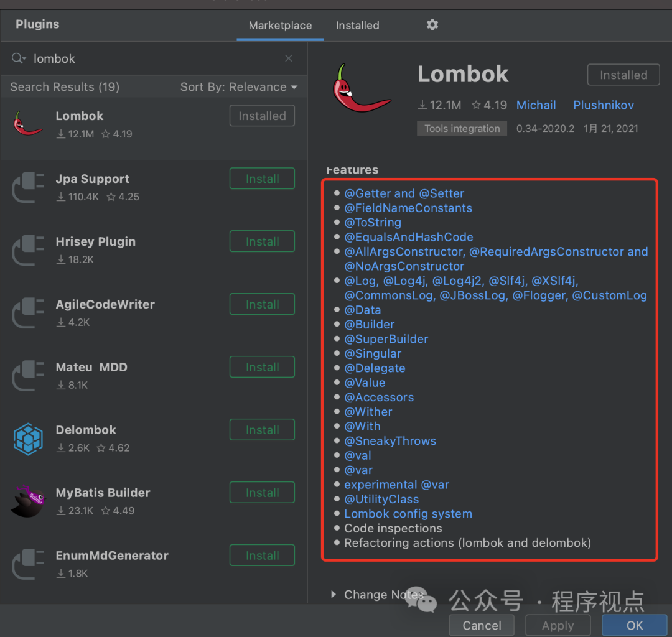Switch to the Installed tab
Viewport: 672px width, 637px height.
coord(357,26)
